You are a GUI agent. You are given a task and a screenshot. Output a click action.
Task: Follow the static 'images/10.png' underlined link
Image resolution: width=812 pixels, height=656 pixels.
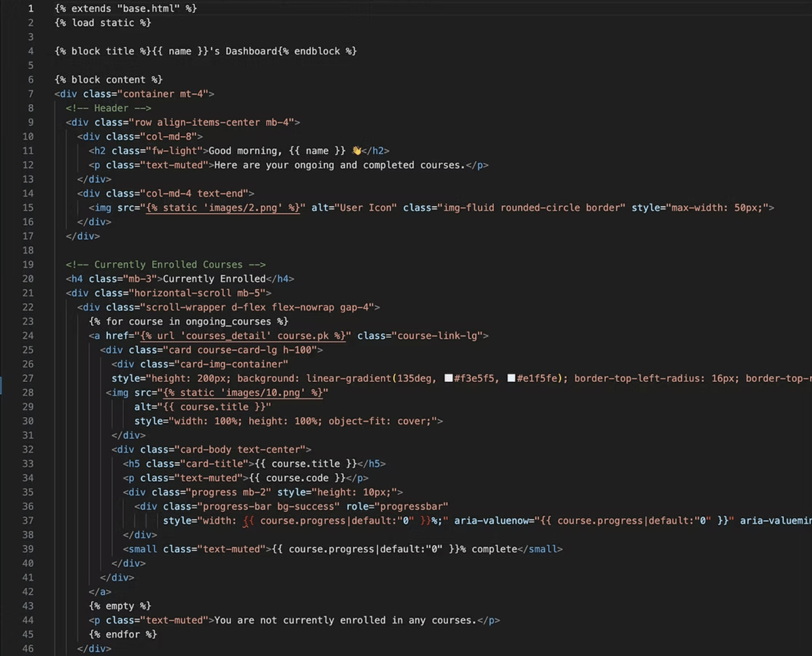pyautogui.click(x=243, y=393)
